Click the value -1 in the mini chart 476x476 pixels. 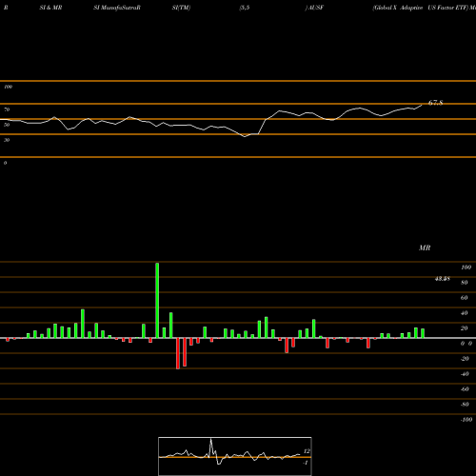306,463
